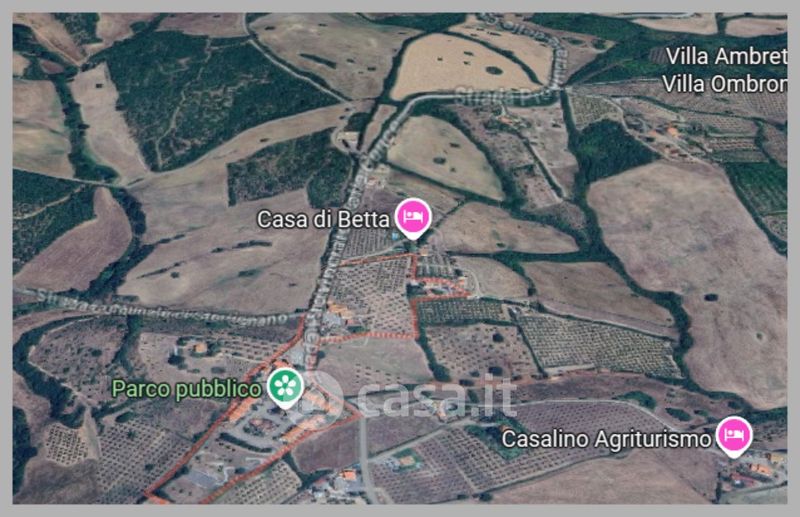Select the Villa Ombron place label

pyautogui.click(x=724, y=83)
